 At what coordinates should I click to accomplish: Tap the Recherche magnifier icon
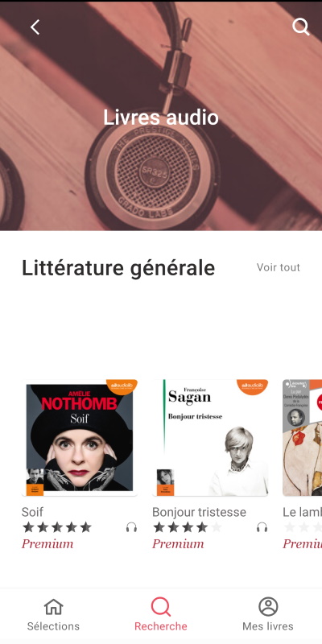pos(160,607)
